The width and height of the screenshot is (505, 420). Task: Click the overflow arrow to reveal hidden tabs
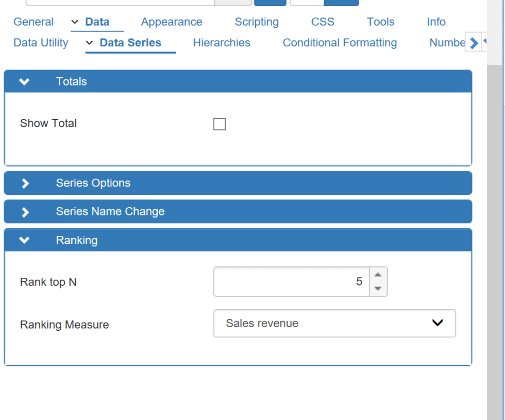474,42
